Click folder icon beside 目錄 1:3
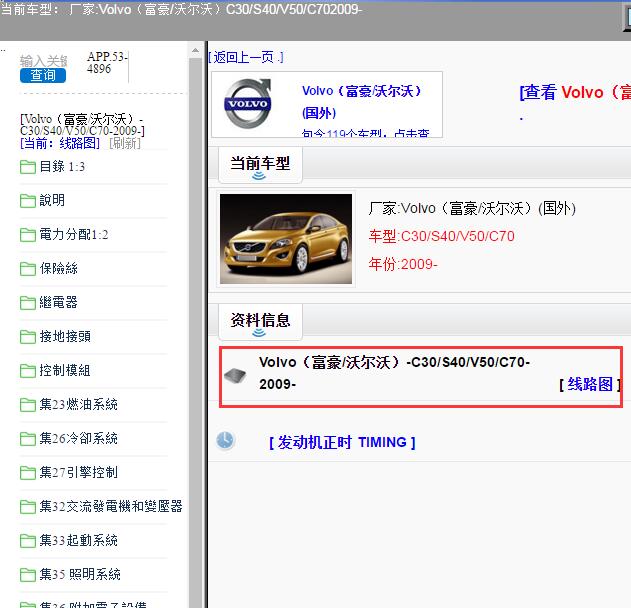Screen dimensions: 631x608 pyautogui.click(x=28, y=167)
